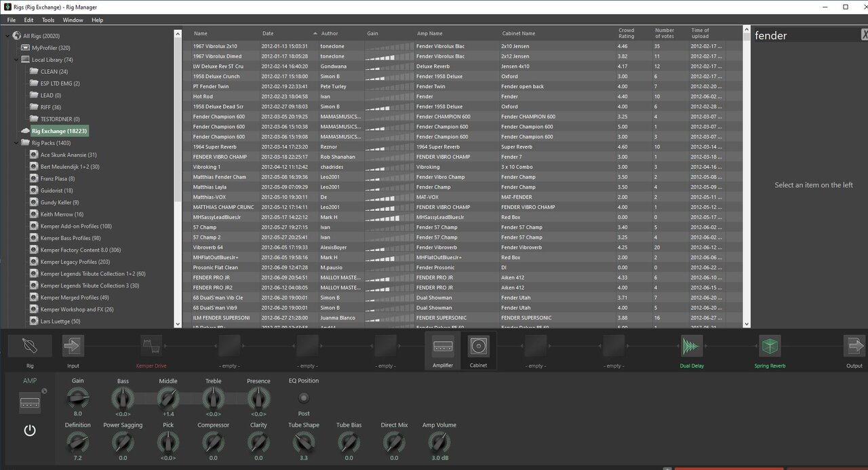The width and height of the screenshot is (868, 470).
Task: Clear the fender search with X
Action: coord(865,35)
